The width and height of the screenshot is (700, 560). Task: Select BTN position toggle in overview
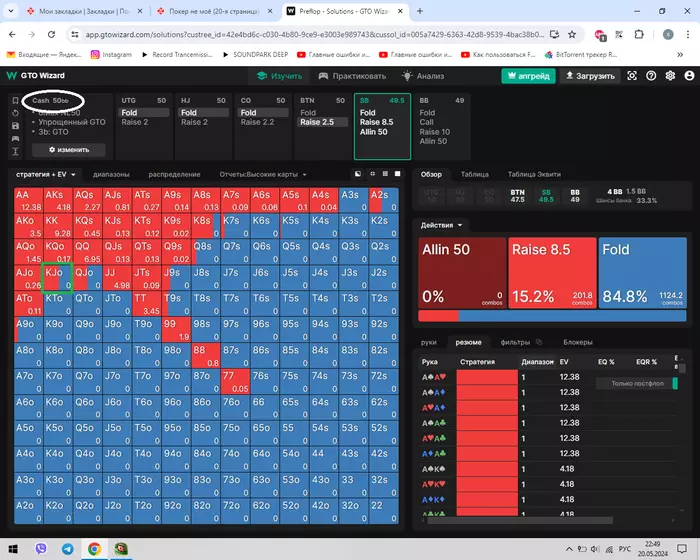pyautogui.click(x=517, y=196)
